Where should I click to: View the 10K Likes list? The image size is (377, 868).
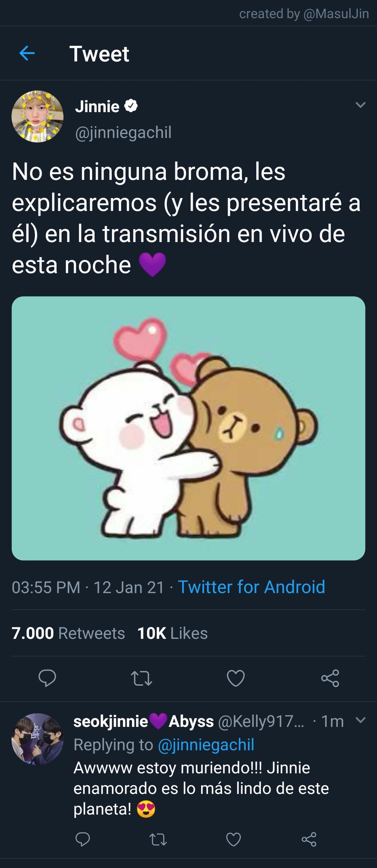[x=173, y=633]
